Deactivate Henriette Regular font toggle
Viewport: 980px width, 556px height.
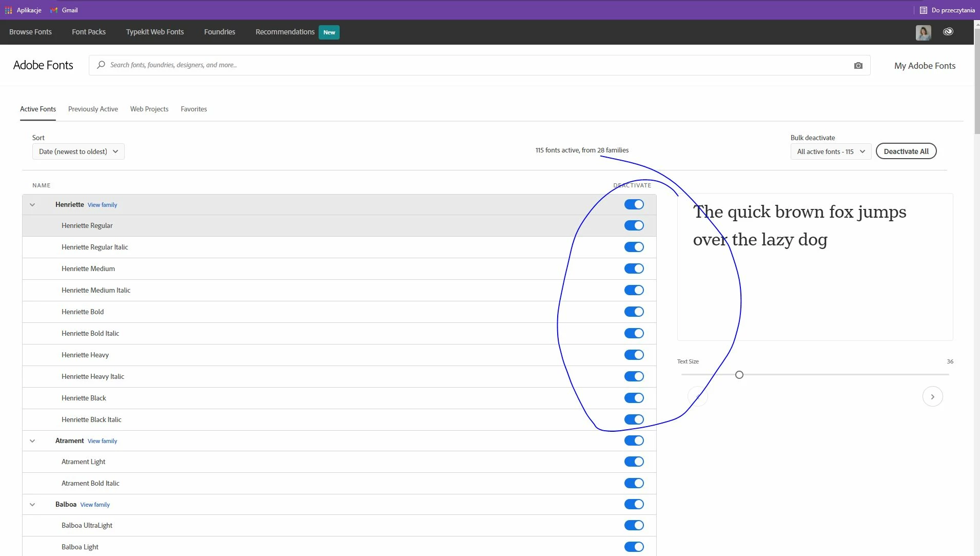coord(634,225)
